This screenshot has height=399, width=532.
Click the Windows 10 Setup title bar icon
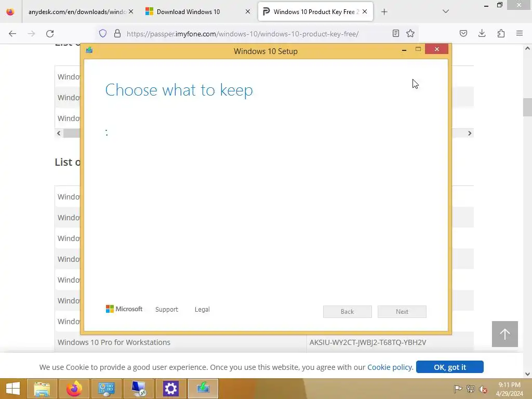tap(89, 50)
